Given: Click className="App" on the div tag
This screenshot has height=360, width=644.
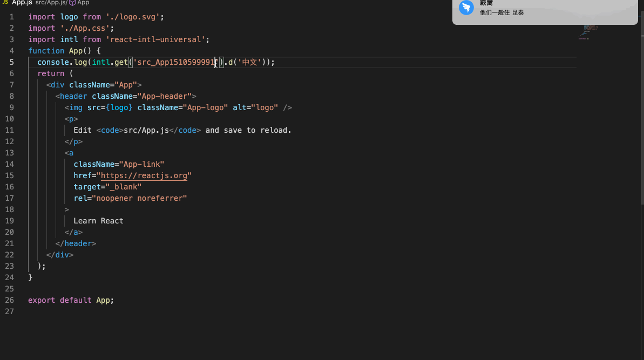Looking at the screenshot, I should [103, 85].
